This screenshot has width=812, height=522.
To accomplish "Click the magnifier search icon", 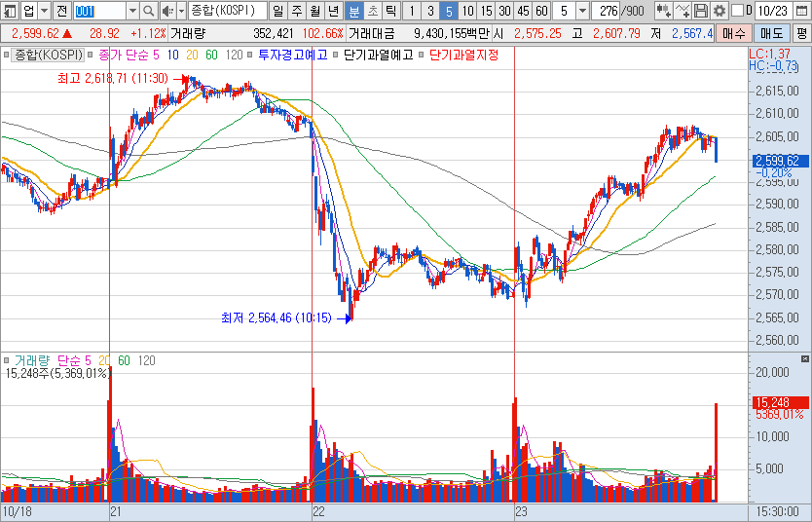I will pos(149,11).
